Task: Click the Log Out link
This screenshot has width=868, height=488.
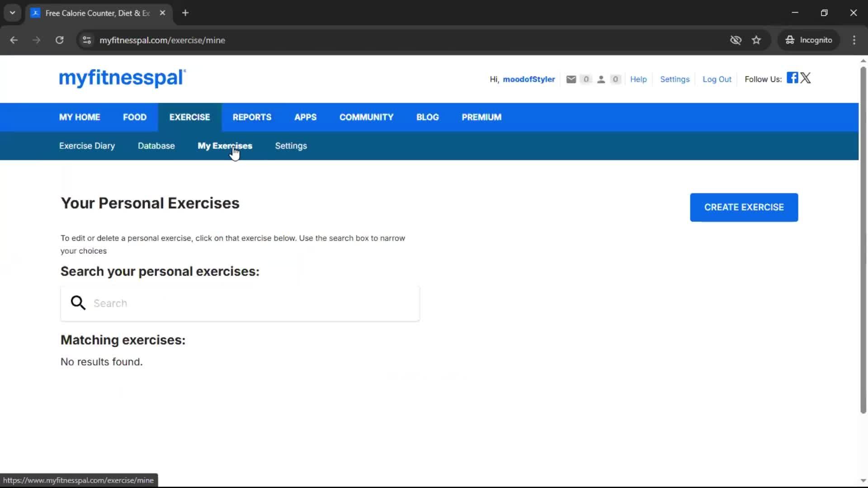Action: [x=717, y=80]
